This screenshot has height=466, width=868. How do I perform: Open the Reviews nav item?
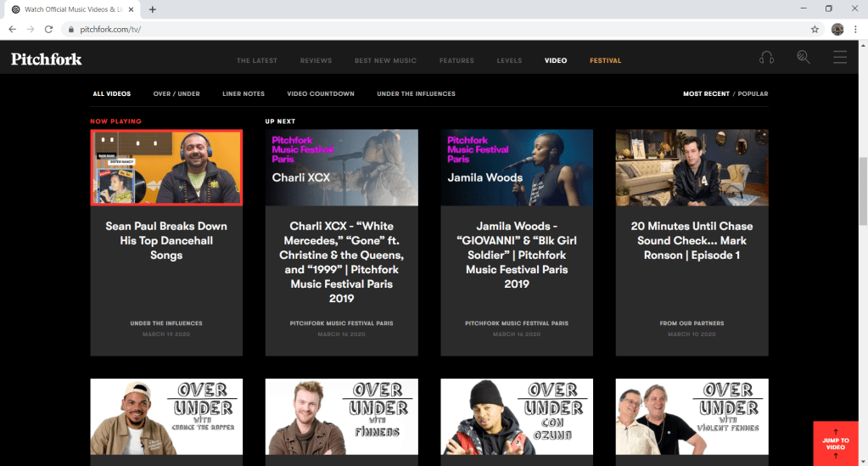pos(316,61)
